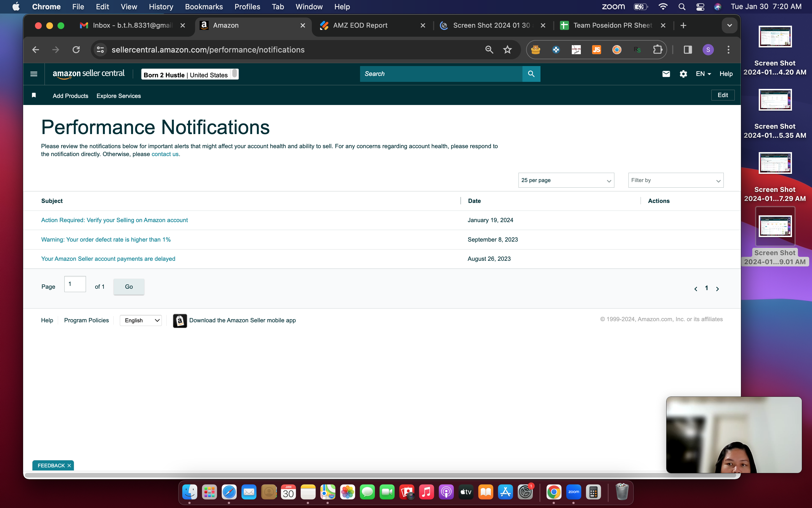Click the Zoom video self-view thumbnail
This screenshot has height=508, width=812.
click(x=734, y=435)
